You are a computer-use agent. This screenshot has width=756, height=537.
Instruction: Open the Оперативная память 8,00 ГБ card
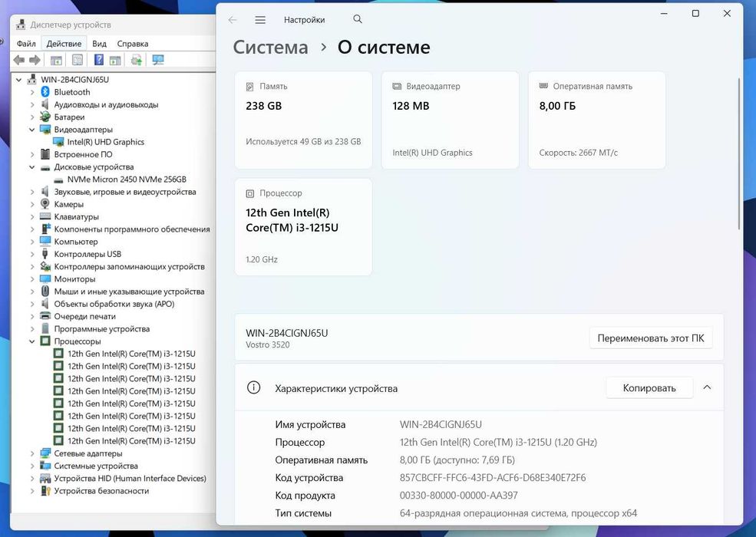point(597,120)
